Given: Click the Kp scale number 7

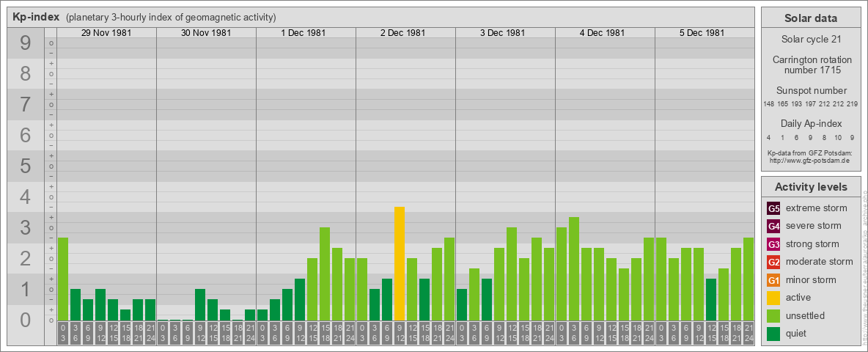Looking at the screenshot, I should pyautogui.click(x=26, y=105).
